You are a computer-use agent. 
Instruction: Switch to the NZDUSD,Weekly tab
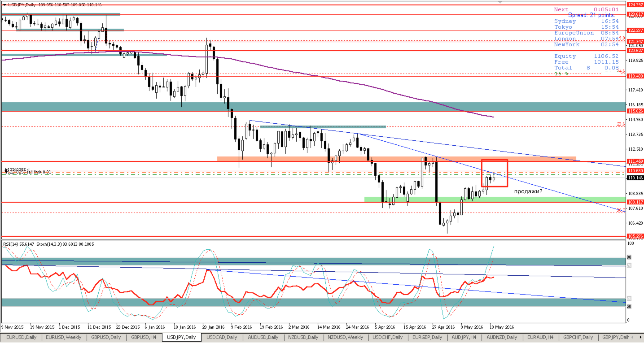pos(345,337)
